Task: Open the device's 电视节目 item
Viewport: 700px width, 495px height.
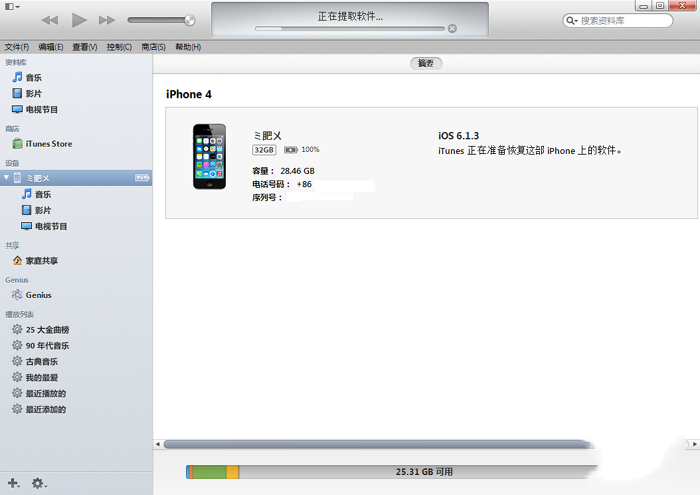Action: point(76,226)
